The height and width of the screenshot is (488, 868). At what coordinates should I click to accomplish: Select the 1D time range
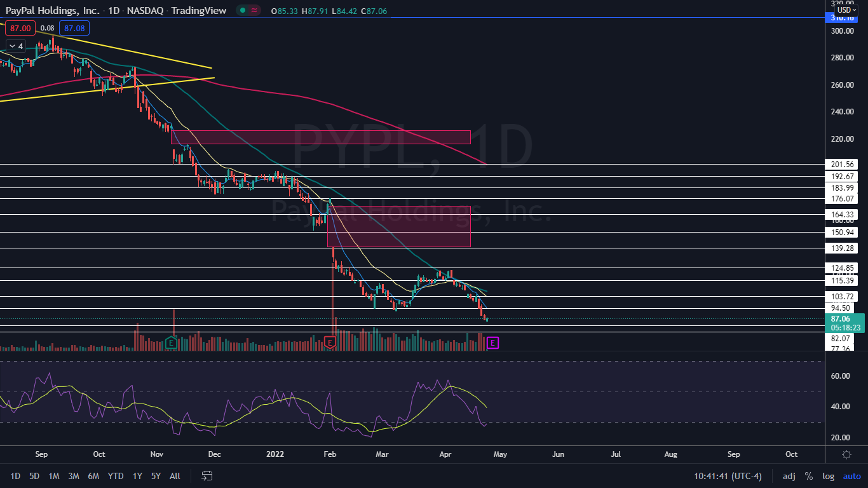coord(15,476)
